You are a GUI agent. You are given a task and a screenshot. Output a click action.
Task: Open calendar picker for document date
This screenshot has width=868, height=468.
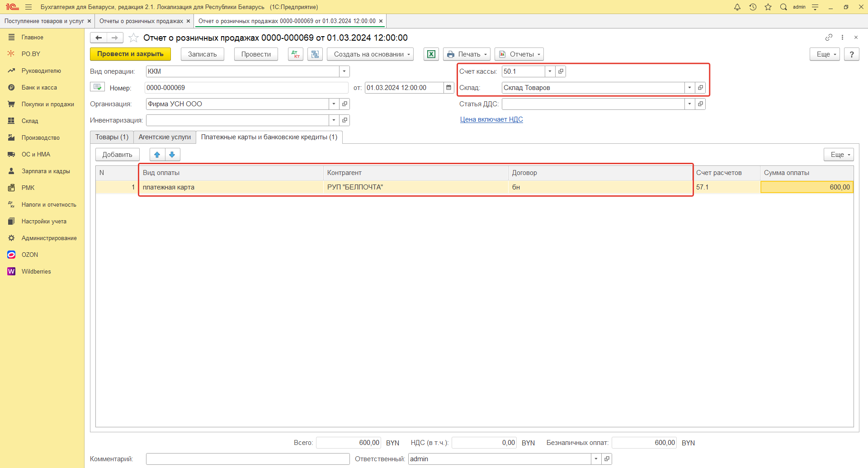coord(448,88)
